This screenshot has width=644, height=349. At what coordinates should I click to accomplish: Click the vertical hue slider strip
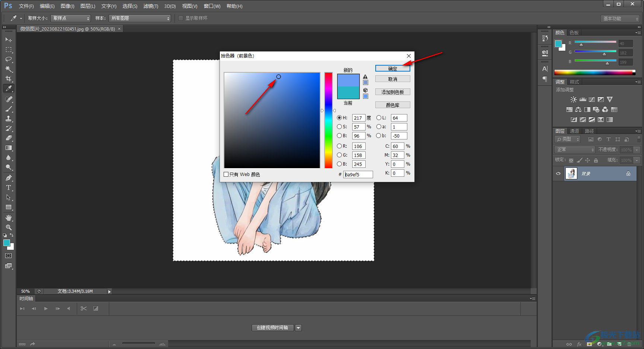point(328,120)
